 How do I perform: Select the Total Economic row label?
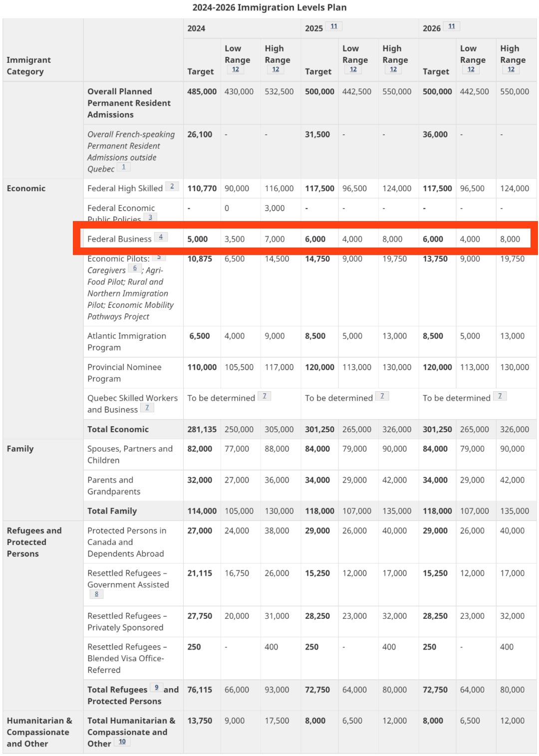[x=118, y=429]
